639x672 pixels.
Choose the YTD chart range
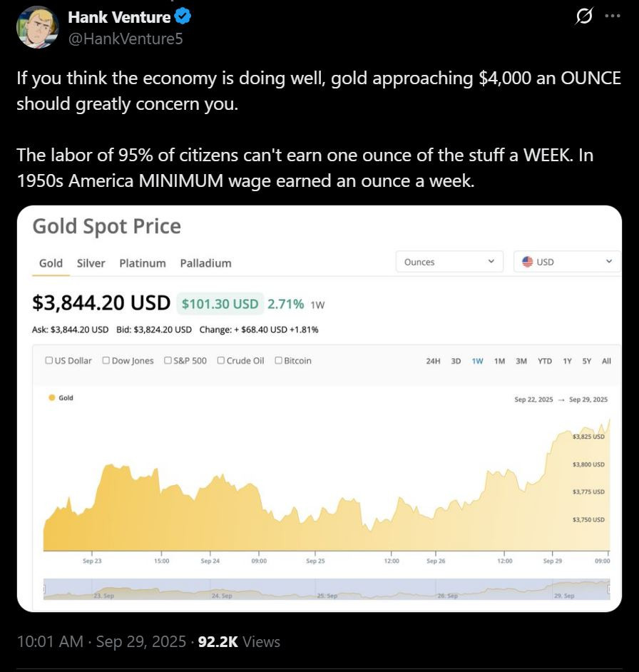coord(545,361)
